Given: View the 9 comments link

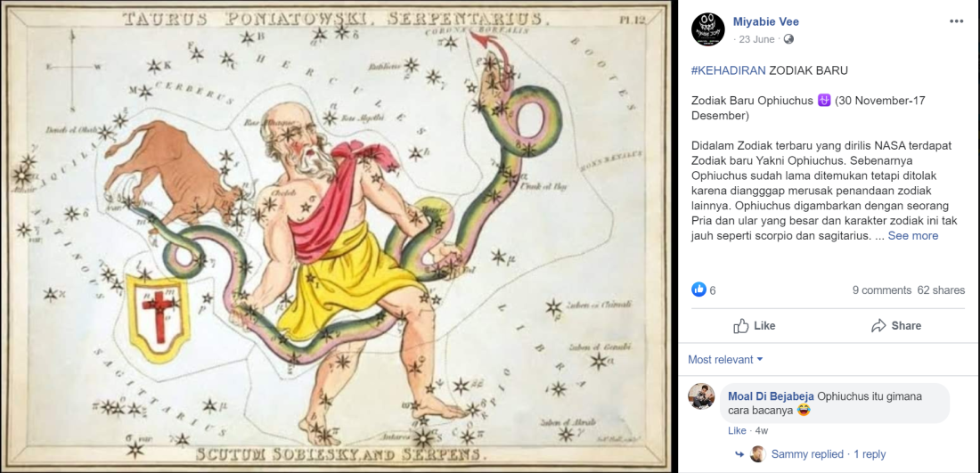Looking at the screenshot, I should (x=882, y=290).
